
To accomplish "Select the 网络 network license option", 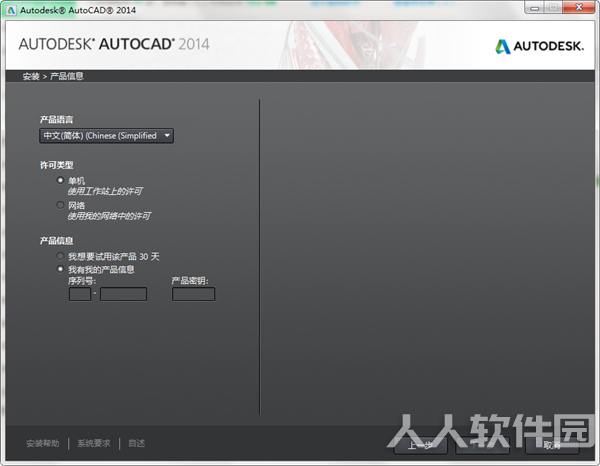I will 60,205.
